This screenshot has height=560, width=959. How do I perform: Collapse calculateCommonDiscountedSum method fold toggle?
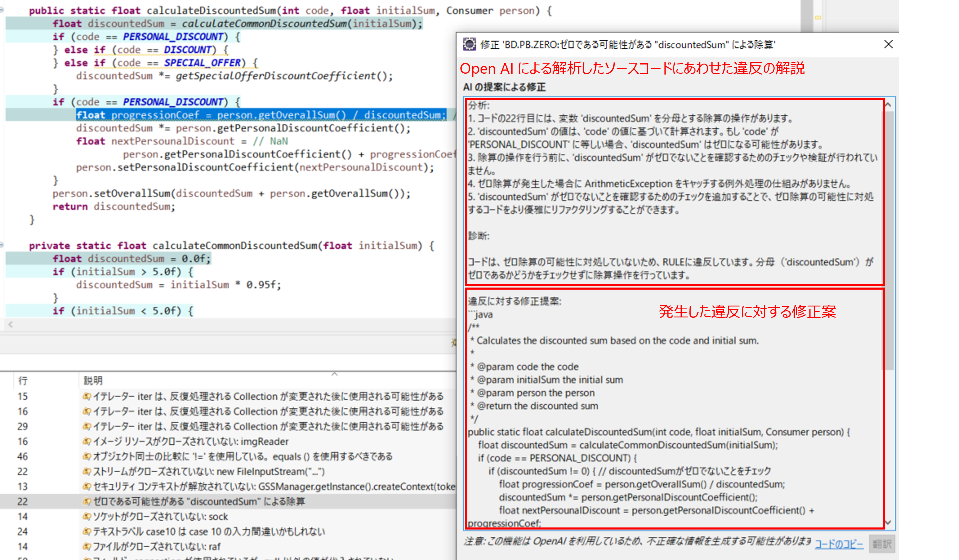coord(2,245)
